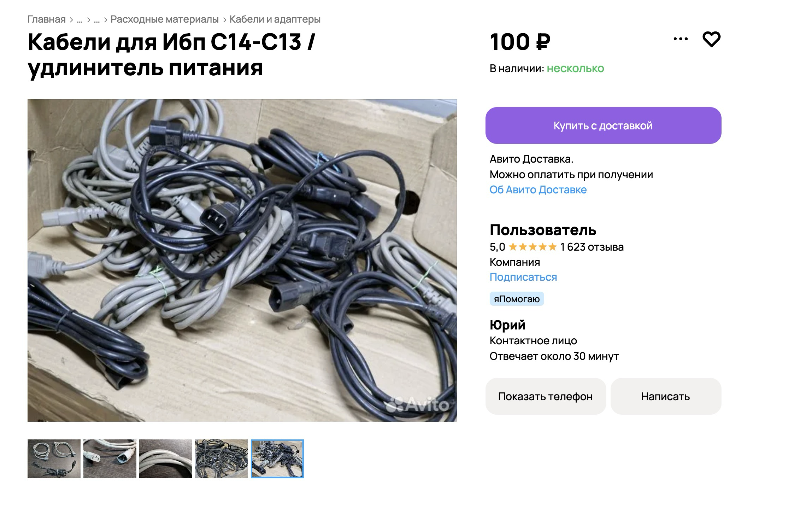The height and width of the screenshot is (514, 812).
Task: Click the Написать message button
Action: click(x=666, y=396)
